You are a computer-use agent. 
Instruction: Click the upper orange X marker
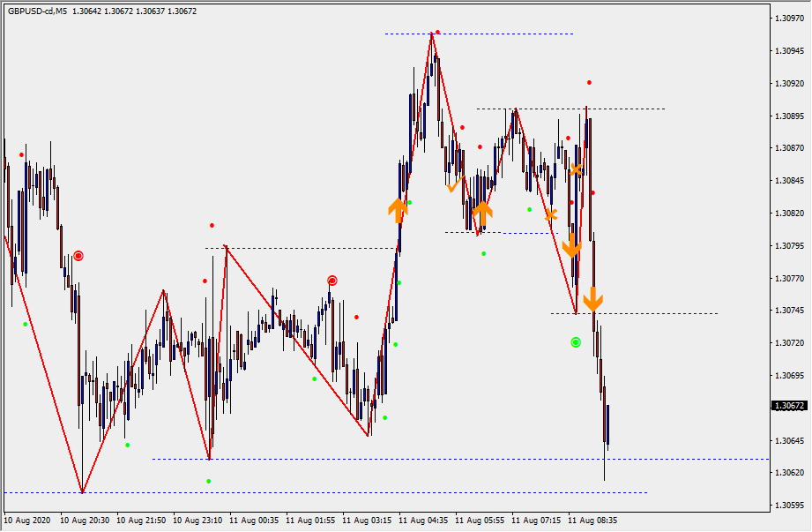576,169
